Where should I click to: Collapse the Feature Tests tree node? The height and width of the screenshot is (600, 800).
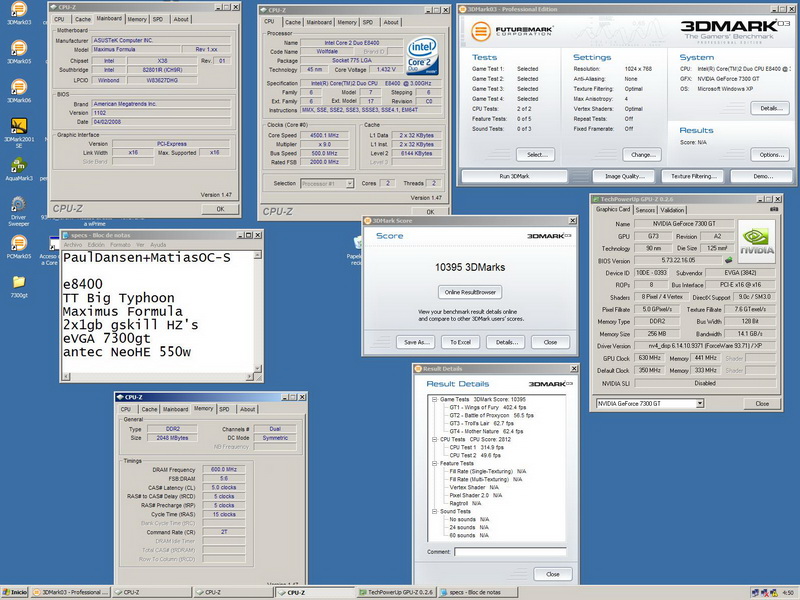pyautogui.click(x=434, y=463)
